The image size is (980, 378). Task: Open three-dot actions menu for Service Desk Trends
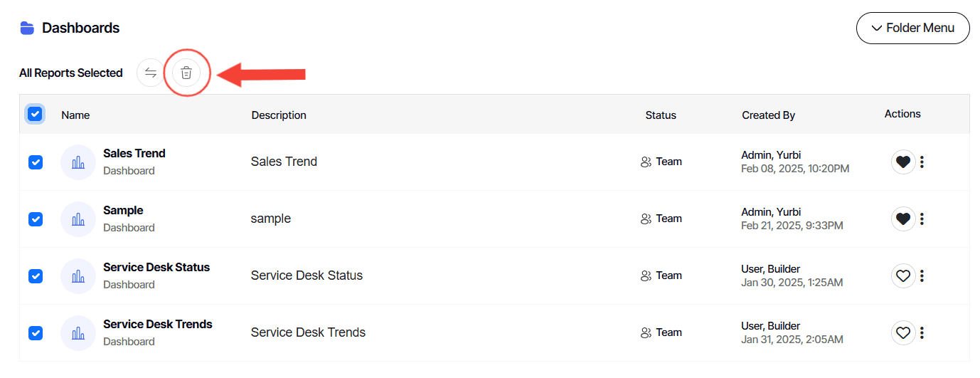click(922, 332)
